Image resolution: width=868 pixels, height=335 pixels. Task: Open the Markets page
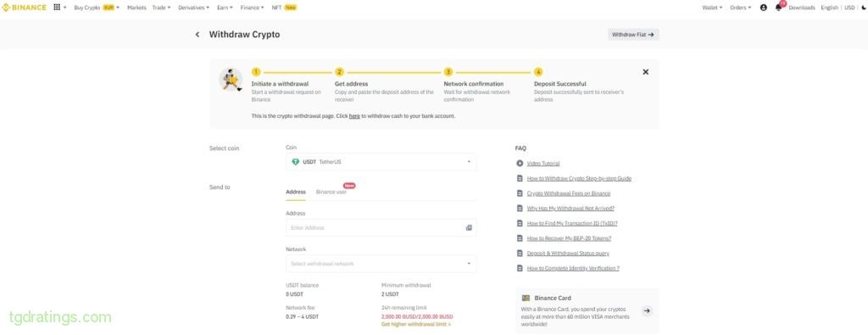[x=136, y=8]
